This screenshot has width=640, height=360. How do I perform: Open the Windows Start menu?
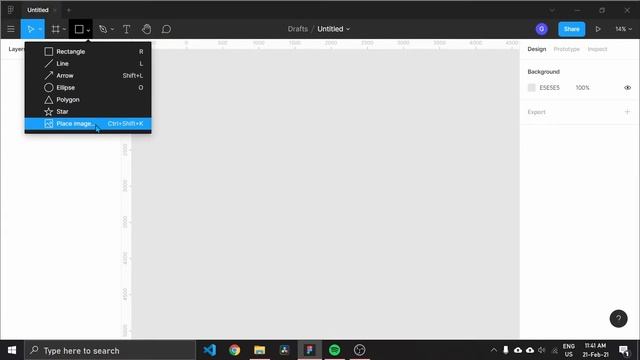click(x=12, y=350)
